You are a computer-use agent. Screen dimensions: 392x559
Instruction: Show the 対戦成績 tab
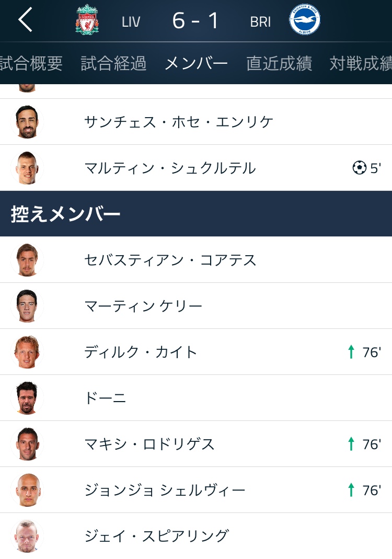click(361, 63)
